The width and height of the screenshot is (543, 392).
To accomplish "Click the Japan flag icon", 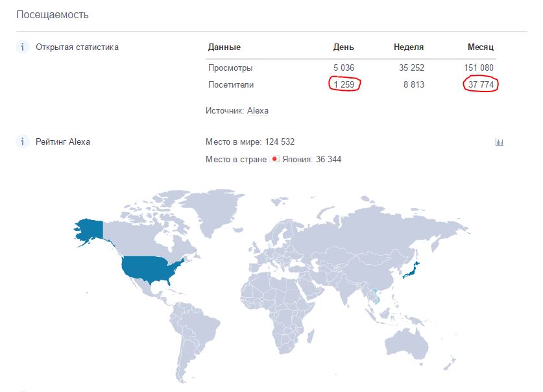I will coord(274,159).
